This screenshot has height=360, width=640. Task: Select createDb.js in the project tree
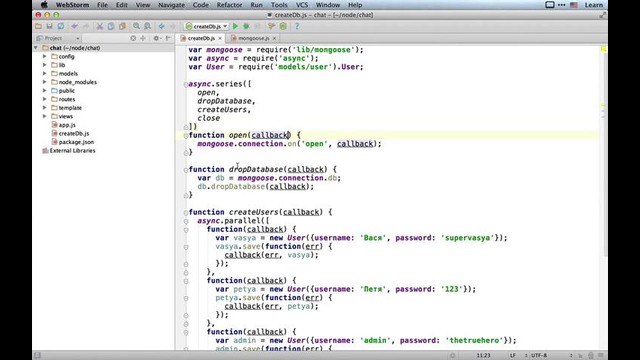(73, 133)
